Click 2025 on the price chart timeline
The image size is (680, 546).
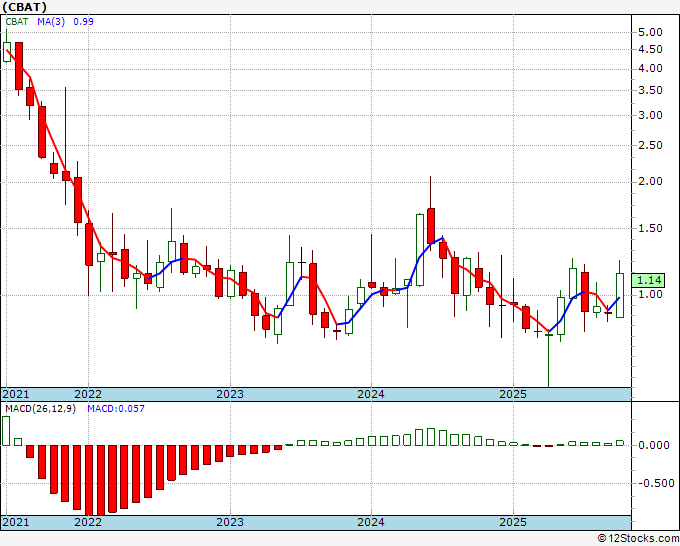pos(513,394)
